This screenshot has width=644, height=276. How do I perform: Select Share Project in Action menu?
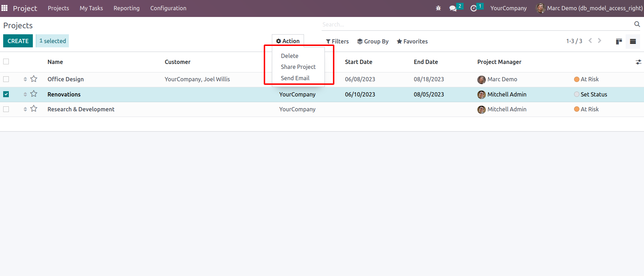click(x=298, y=67)
